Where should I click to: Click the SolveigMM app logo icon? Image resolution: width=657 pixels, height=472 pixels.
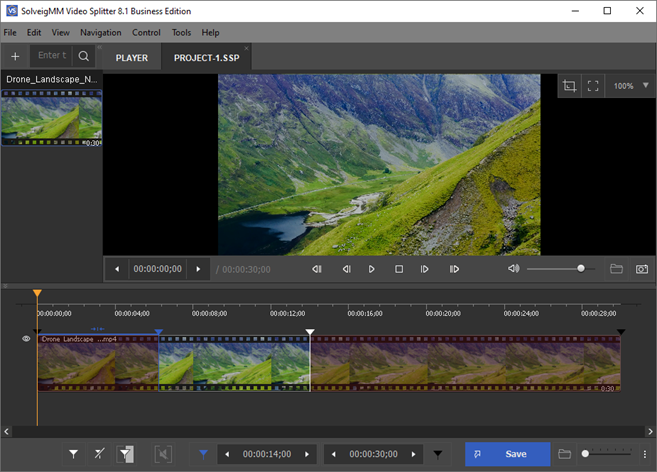[x=12, y=10]
